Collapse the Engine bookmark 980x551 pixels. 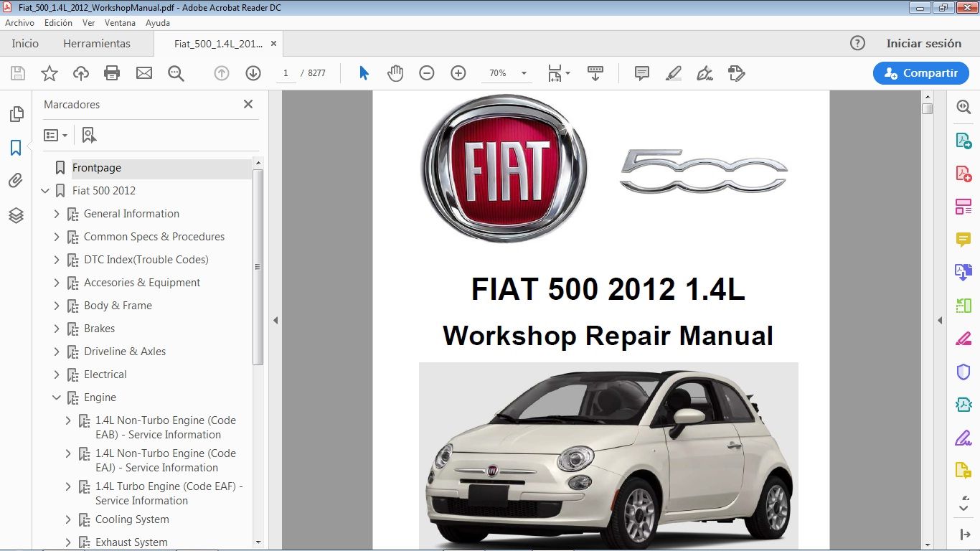(57, 397)
